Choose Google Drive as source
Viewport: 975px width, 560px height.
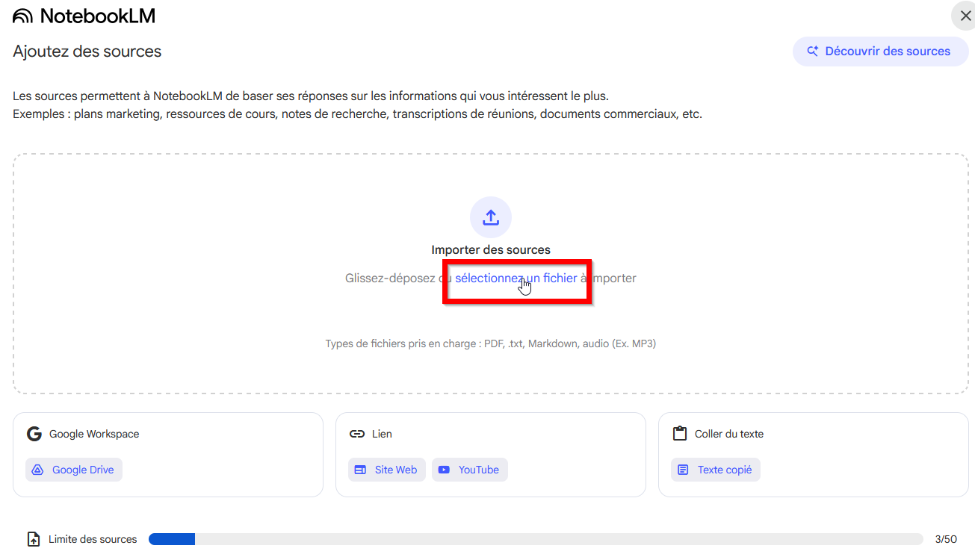(74, 470)
